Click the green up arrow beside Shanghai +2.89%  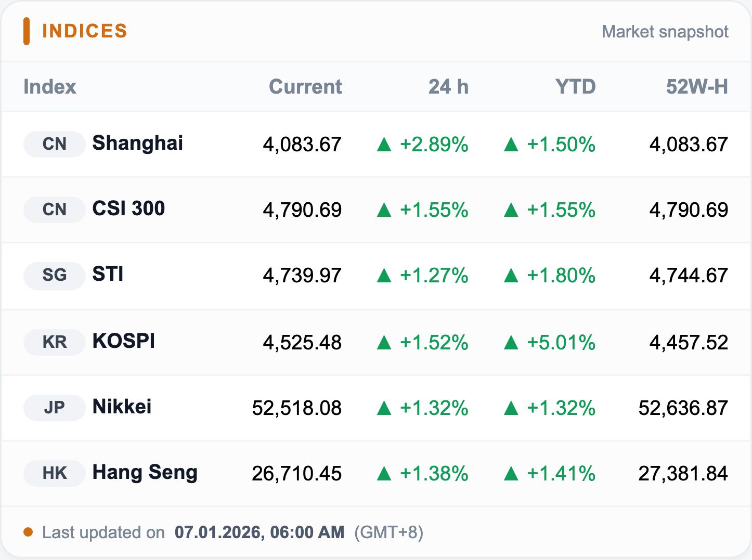pyautogui.click(x=384, y=145)
